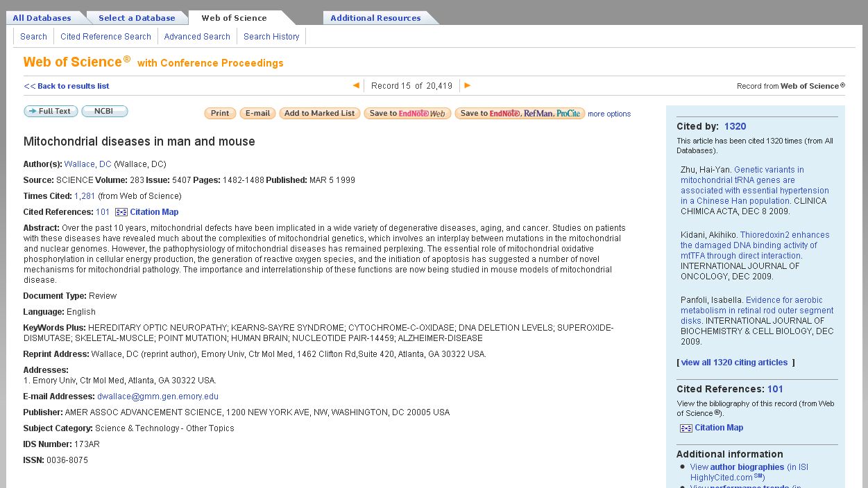Click Record 15 of 20,419 text
The width and height of the screenshot is (868, 488).
tap(411, 86)
